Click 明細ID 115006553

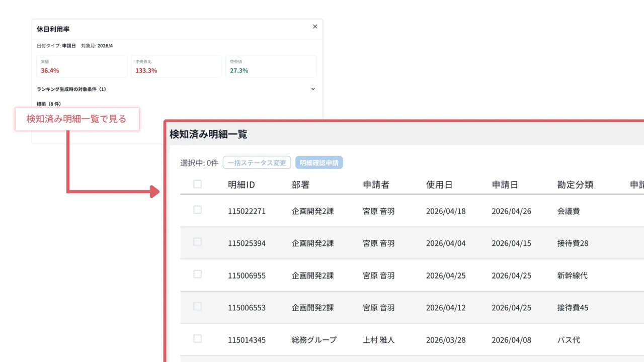point(247,308)
